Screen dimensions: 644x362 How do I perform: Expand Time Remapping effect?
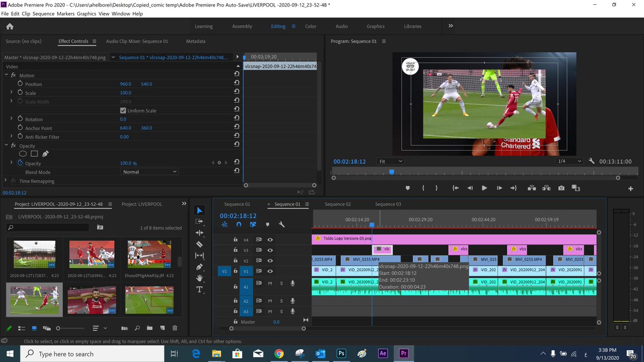tap(6, 181)
